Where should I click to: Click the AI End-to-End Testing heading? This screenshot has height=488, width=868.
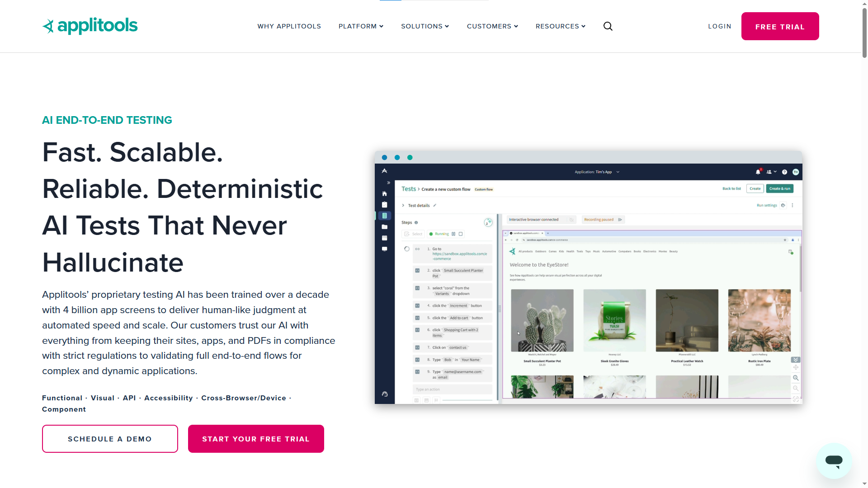tap(107, 120)
